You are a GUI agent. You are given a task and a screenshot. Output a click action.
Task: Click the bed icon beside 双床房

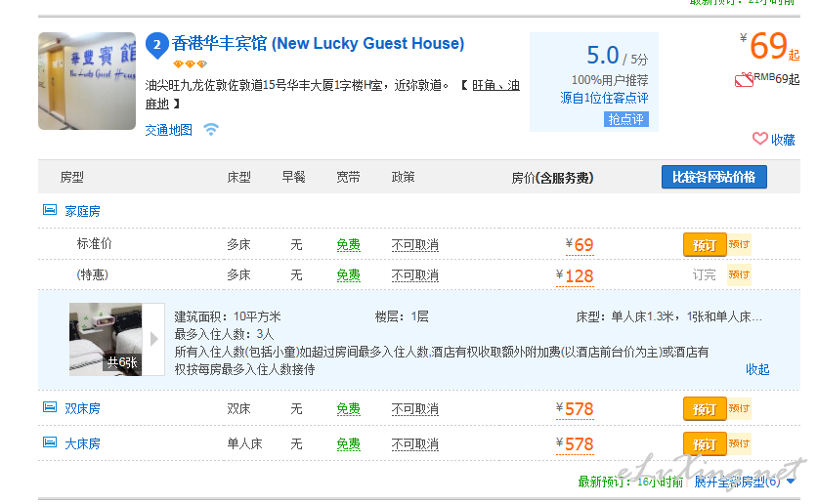point(50,407)
